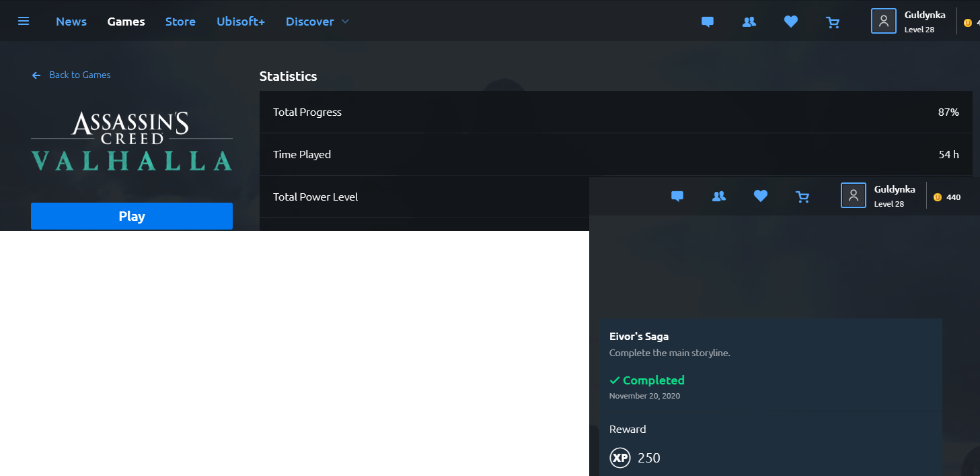Open wishlist heart icon in main top bar
980x476 pixels.
[x=791, y=22]
